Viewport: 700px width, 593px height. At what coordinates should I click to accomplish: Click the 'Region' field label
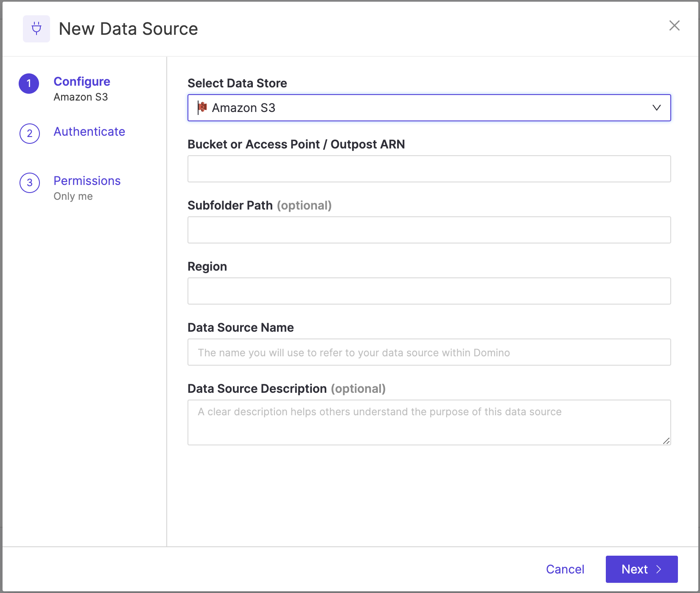[207, 266]
